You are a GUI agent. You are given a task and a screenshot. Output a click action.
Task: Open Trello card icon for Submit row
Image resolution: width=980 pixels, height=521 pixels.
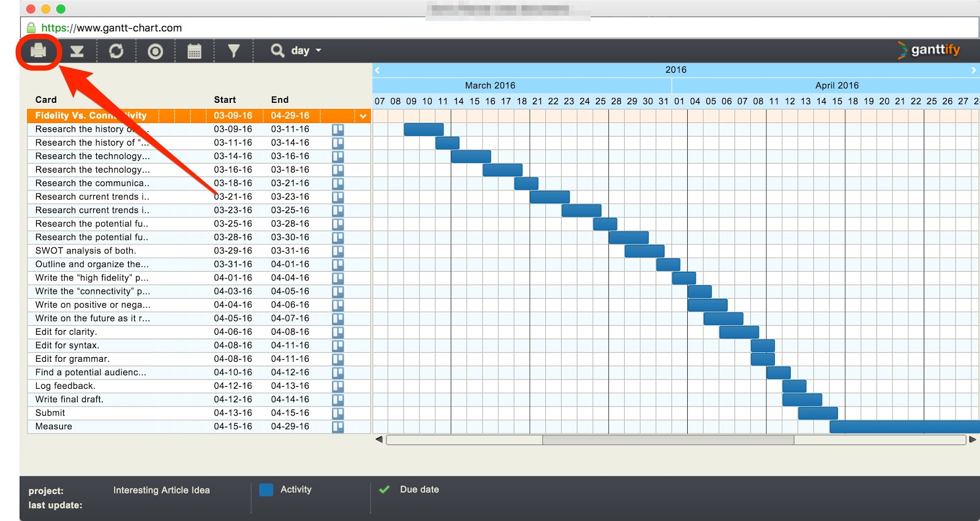point(337,413)
